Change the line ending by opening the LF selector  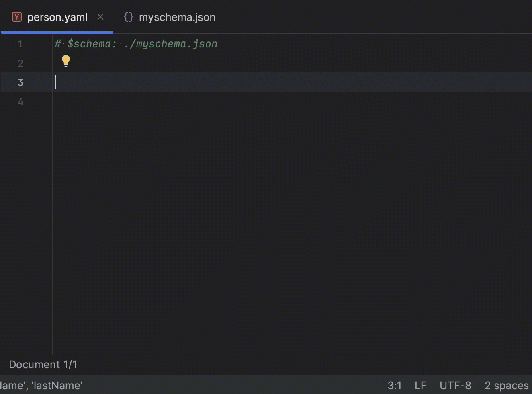pos(420,385)
